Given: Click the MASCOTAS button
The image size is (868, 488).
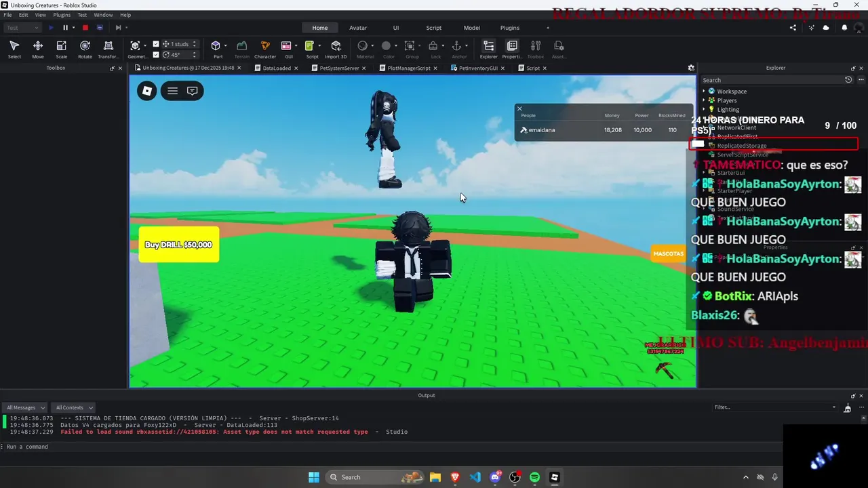Looking at the screenshot, I should pos(668,253).
